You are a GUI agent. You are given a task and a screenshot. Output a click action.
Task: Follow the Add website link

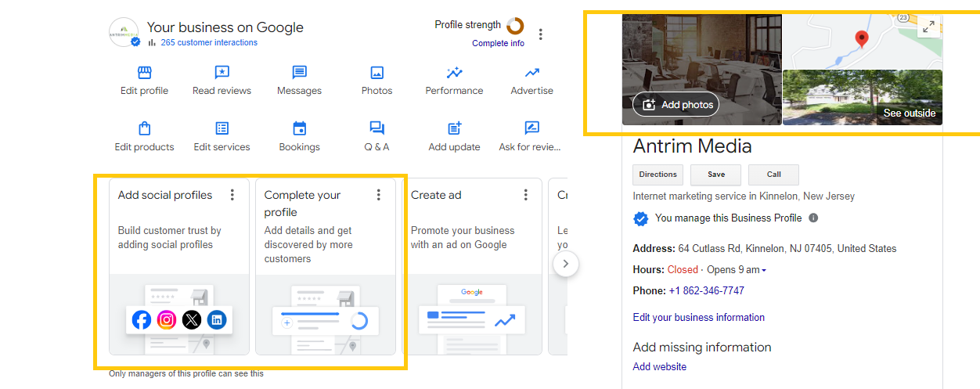coord(659,366)
